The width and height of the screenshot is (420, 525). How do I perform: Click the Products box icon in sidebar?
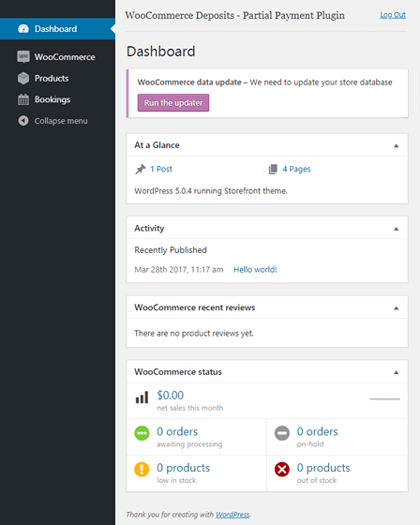[x=23, y=79]
